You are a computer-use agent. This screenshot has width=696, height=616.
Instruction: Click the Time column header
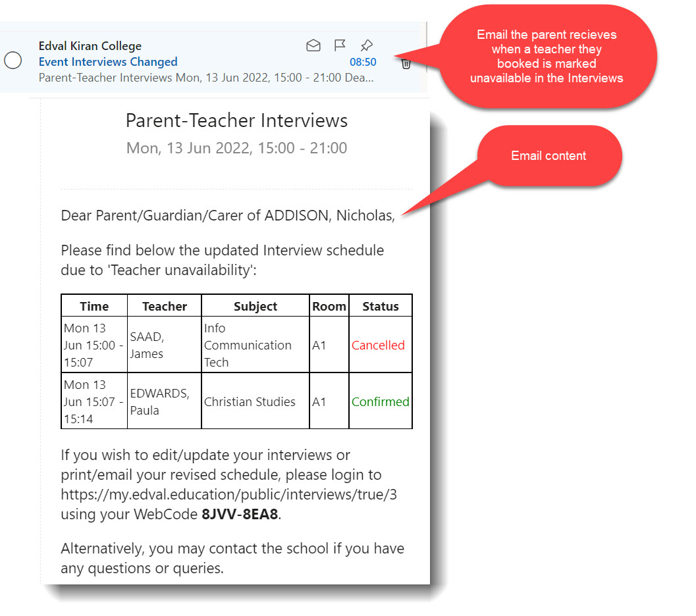click(94, 306)
